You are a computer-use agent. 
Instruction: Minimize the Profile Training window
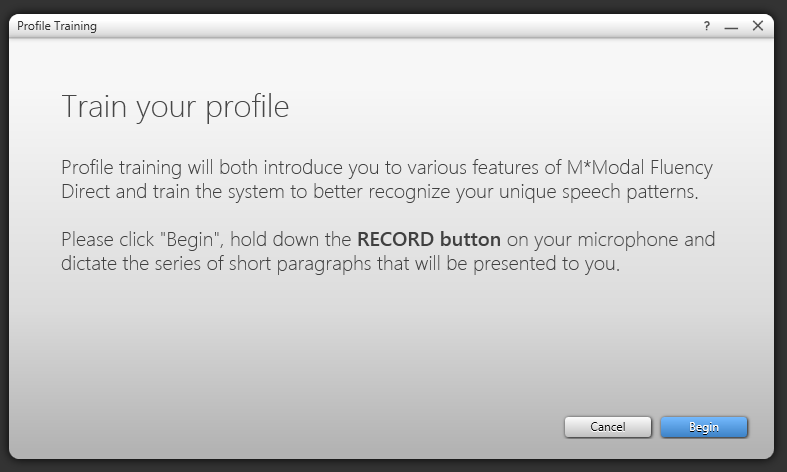pos(731,27)
